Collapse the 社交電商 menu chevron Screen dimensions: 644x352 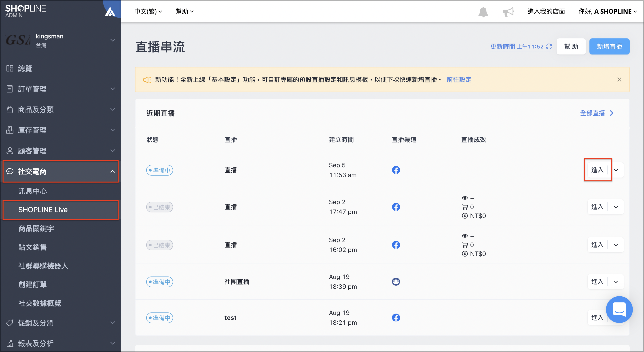click(x=113, y=171)
